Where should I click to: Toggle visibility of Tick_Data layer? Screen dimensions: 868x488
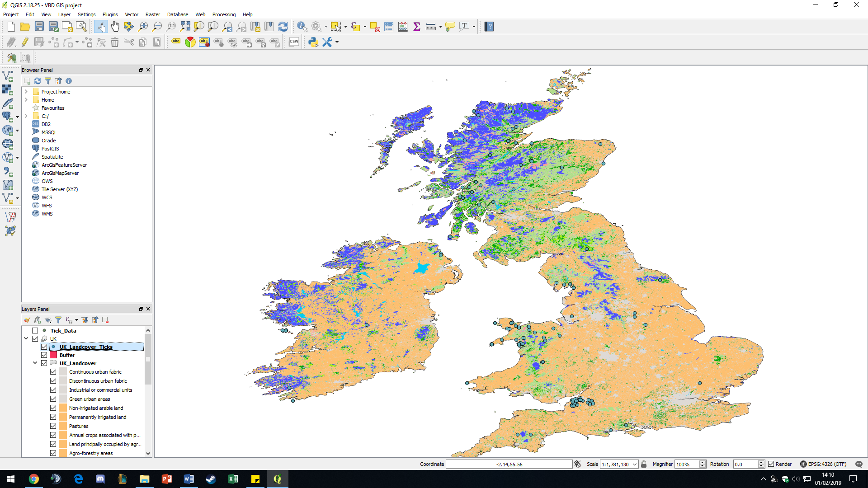click(35, 331)
